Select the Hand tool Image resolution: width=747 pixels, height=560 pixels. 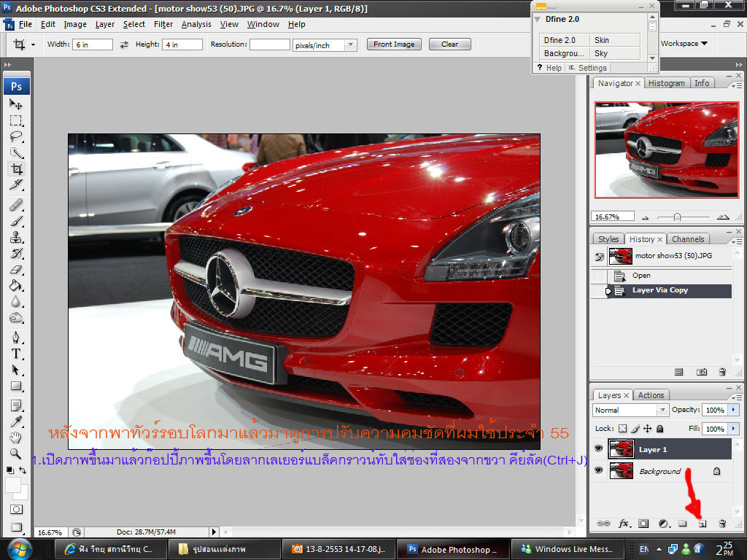pyautogui.click(x=16, y=437)
